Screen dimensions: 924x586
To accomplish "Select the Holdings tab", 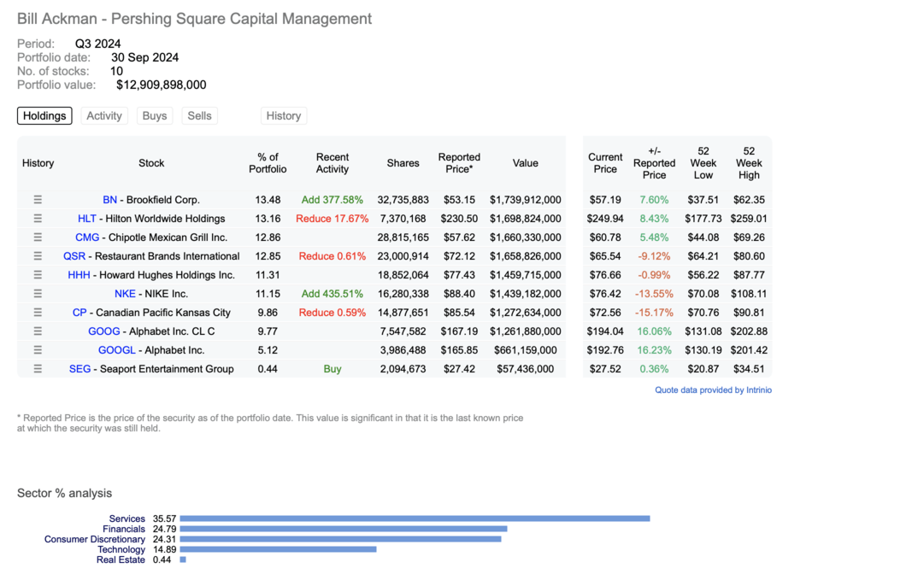I will 44,116.
